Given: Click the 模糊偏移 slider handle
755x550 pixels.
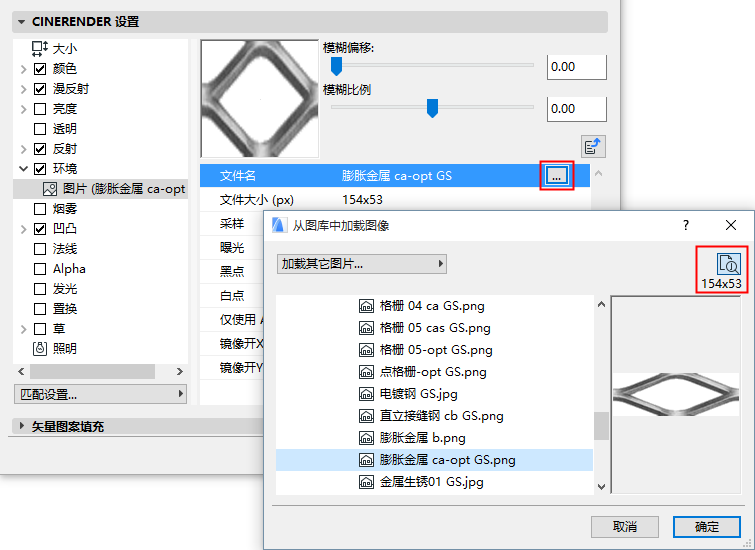Looking at the screenshot, I should pyautogui.click(x=337, y=66).
